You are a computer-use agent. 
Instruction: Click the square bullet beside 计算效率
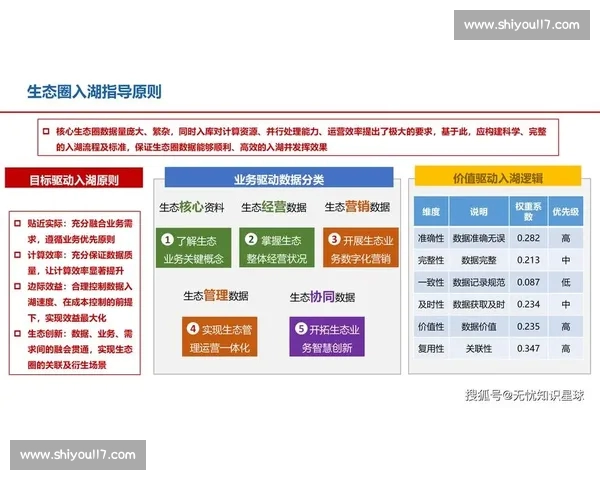[18, 255]
